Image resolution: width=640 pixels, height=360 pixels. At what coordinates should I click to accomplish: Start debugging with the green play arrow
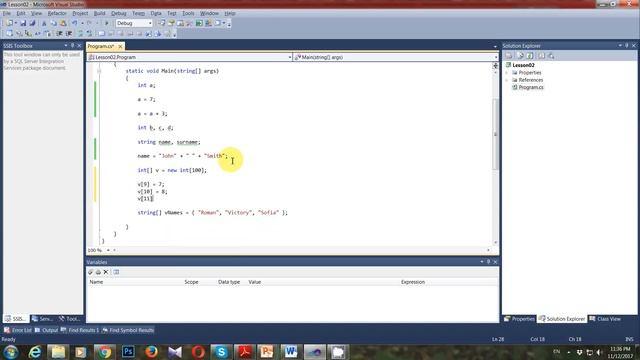click(x=107, y=23)
